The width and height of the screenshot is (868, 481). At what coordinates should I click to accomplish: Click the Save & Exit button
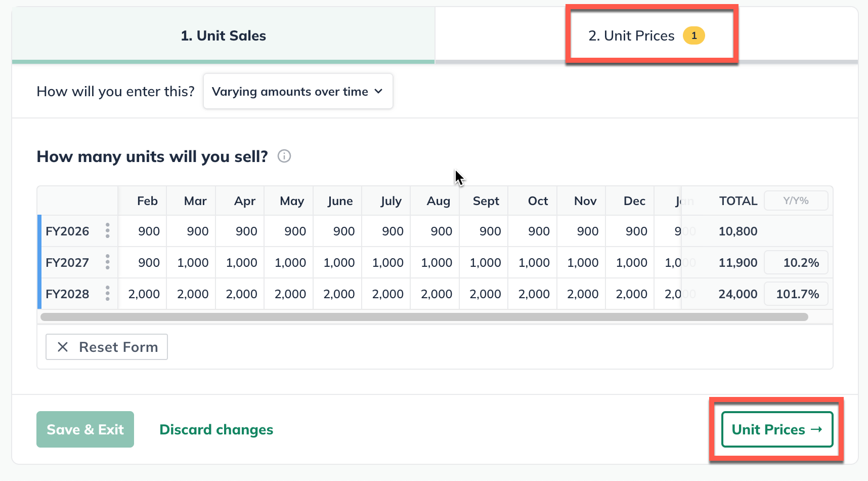tap(85, 429)
